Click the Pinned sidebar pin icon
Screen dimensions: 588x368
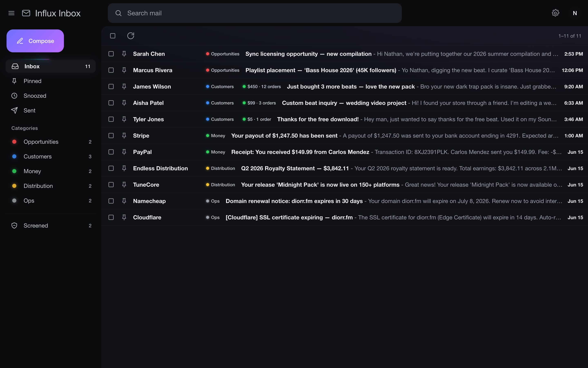(14, 81)
